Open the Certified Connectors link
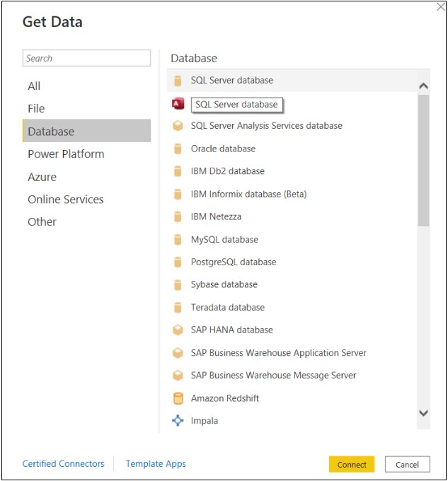The image size is (448, 481). [x=63, y=464]
